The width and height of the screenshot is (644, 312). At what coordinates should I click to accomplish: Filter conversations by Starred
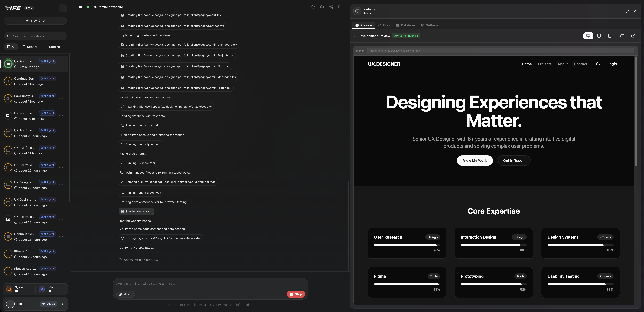point(52,47)
